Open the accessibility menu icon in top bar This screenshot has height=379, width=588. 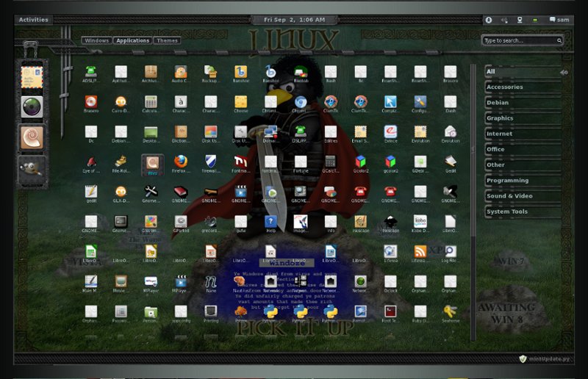[489, 20]
